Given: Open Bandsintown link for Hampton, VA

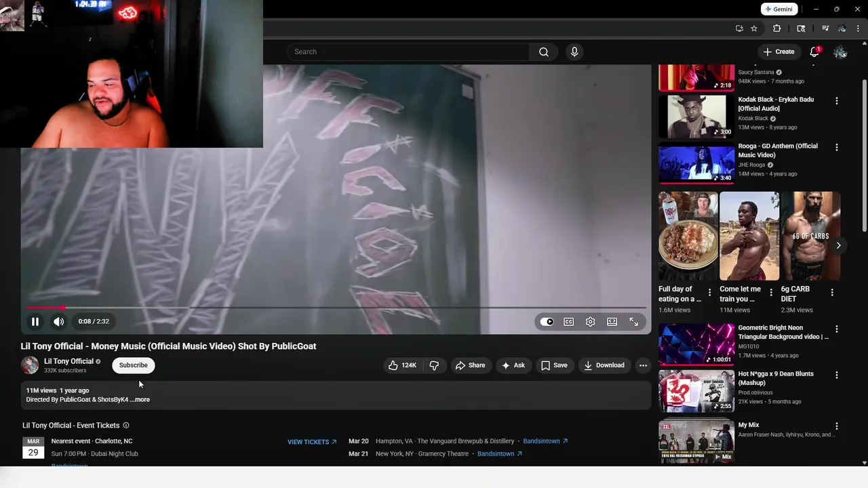Looking at the screenshot, I should [545, 441].
